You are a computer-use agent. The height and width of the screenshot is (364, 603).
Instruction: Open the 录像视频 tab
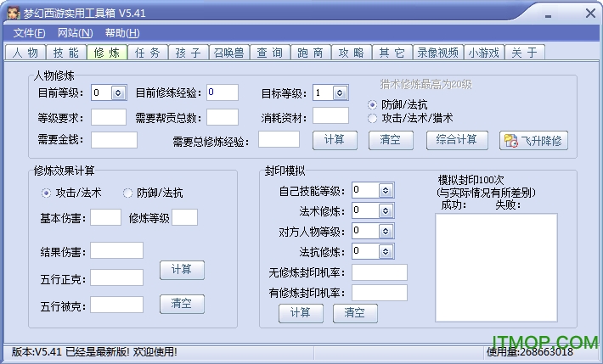click(438, 53)
